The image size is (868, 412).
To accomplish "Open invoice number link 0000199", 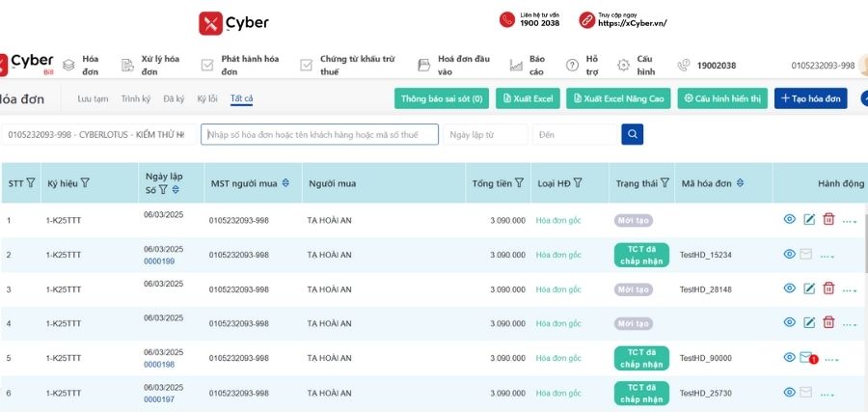I will [x=159, y=261].
